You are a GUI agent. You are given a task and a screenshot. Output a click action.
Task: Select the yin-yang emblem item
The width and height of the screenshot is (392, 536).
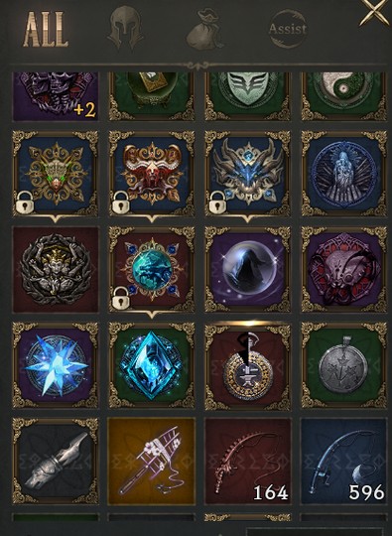pos(343,96)
